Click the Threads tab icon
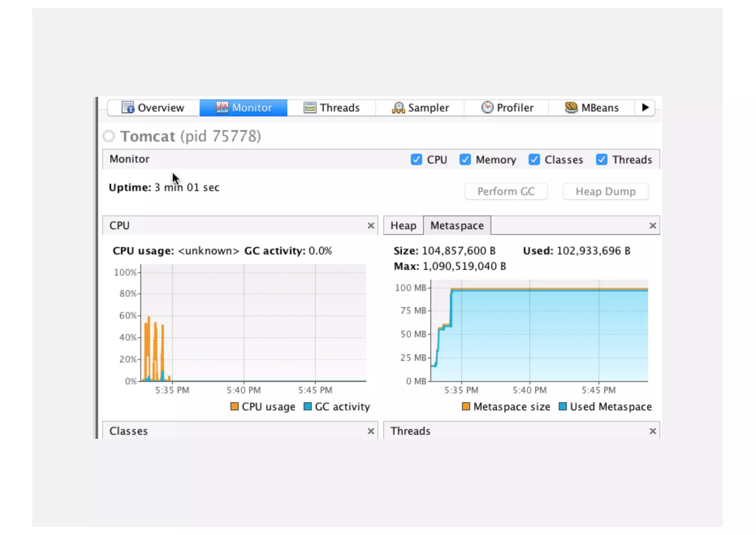756x535 pixels. (x=310, y=108)
